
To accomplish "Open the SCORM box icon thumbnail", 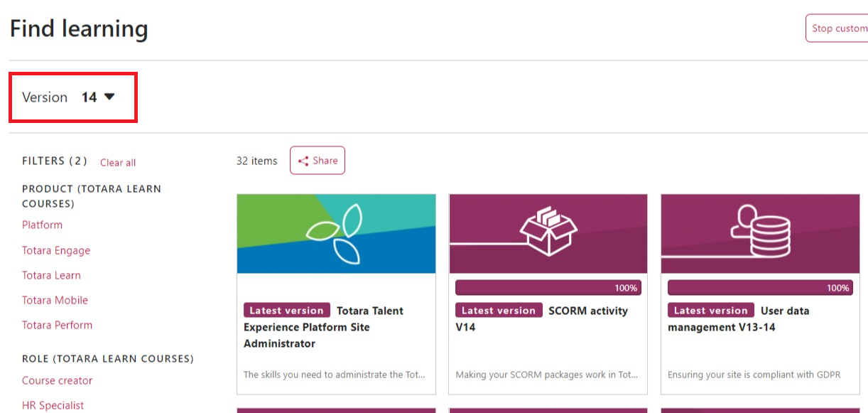I will pyautogui.click(x=548, y=234).
